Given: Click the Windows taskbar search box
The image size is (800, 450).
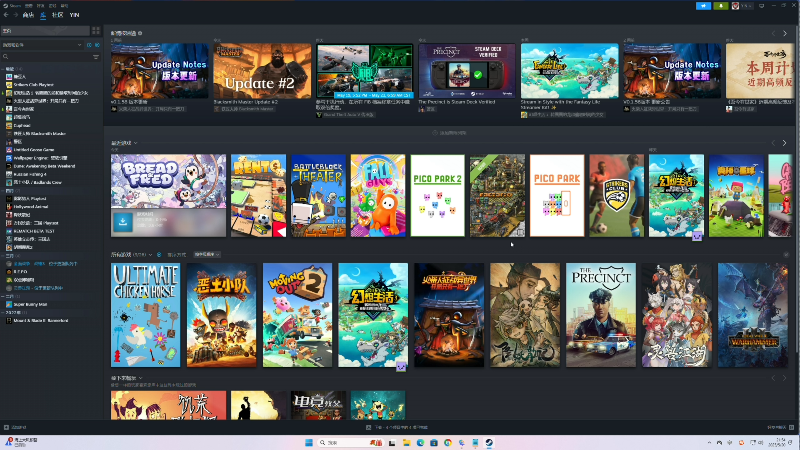Looking at the screenshot, I should click(x=350, y=442).
